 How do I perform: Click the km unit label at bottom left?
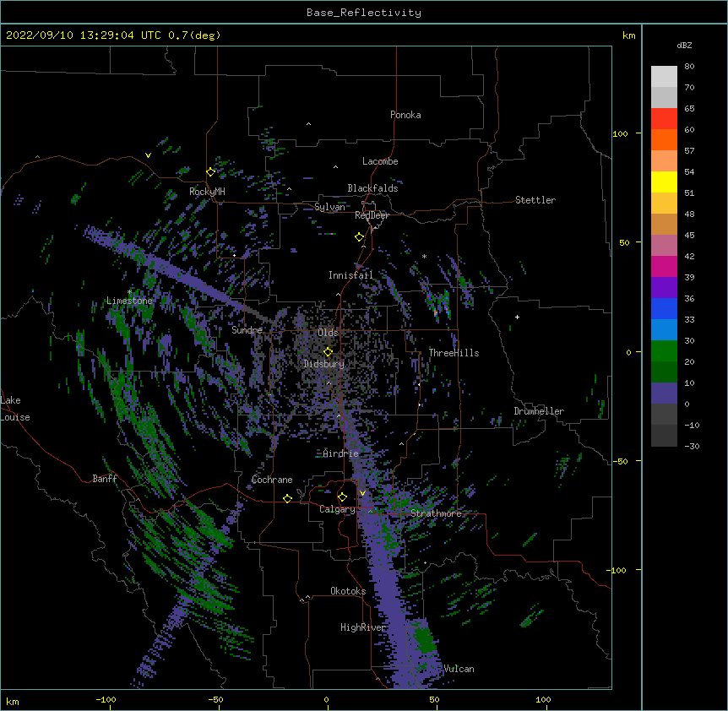click(x=13, y=702)
